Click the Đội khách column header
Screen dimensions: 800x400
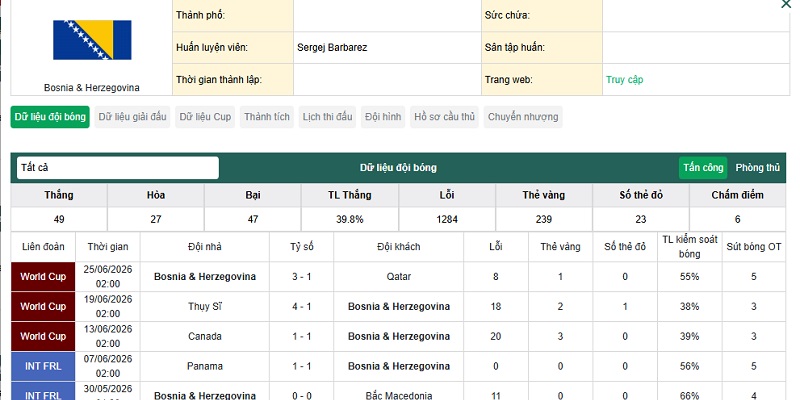(398, 247)
